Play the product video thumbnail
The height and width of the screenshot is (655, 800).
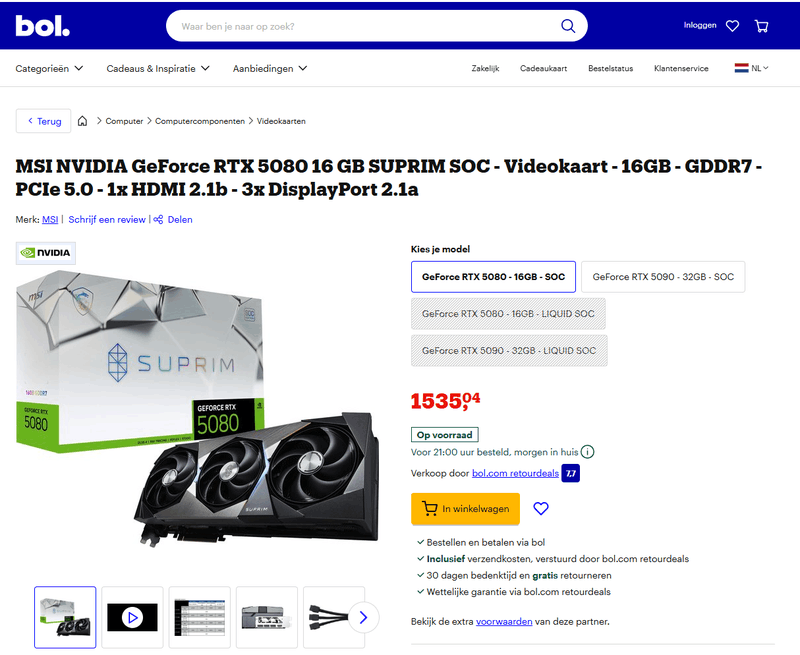(132, 618)
